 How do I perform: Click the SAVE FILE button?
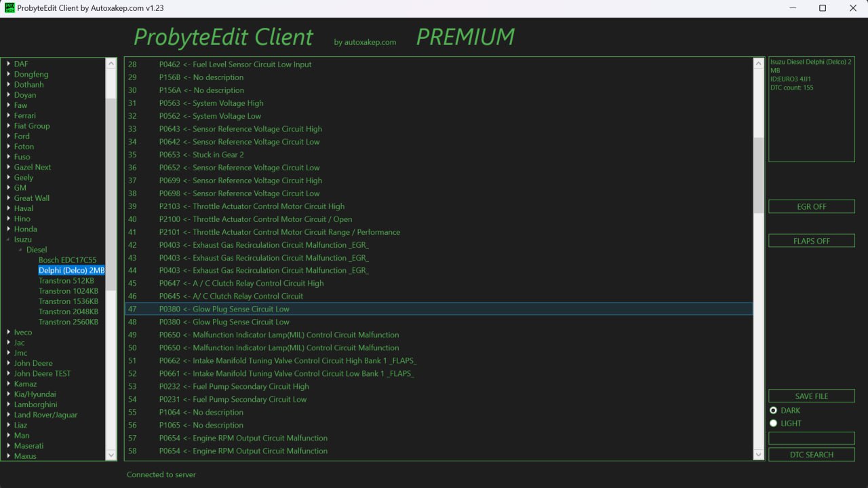pyautogui.click(x=811, y=396)
